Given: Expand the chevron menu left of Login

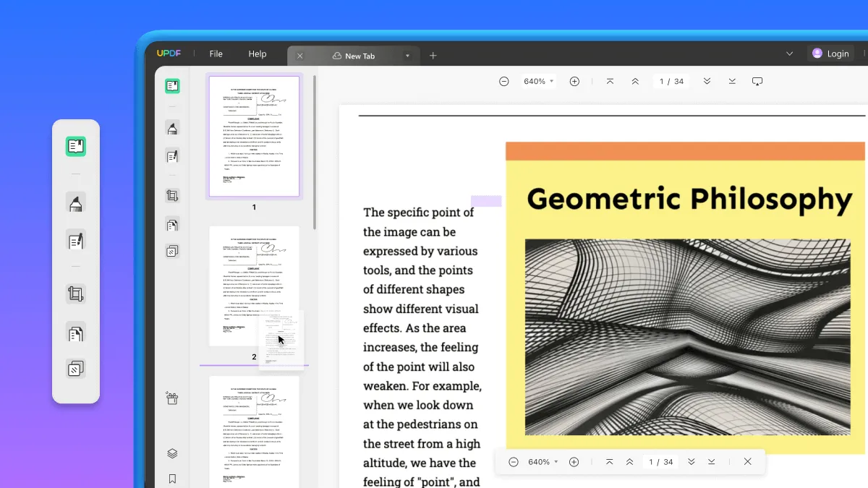Looking at the screenshot, I should click(x=789, y=53).
